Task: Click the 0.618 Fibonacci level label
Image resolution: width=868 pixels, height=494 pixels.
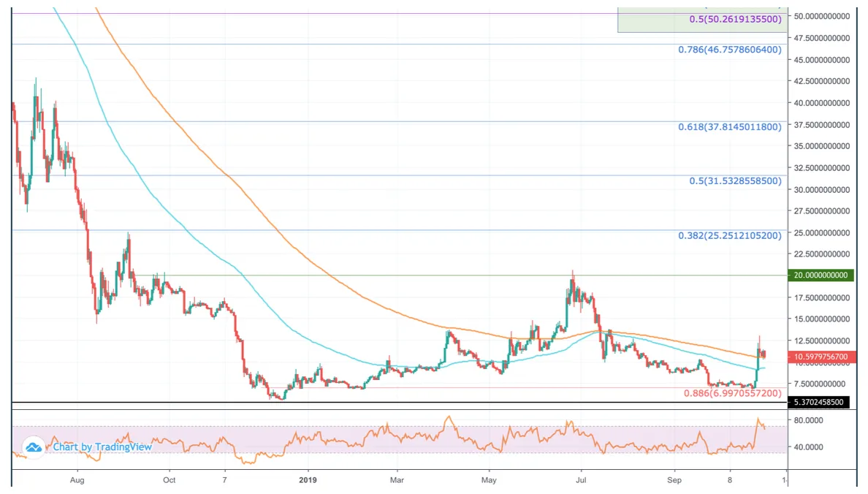Action: point(728,127)
